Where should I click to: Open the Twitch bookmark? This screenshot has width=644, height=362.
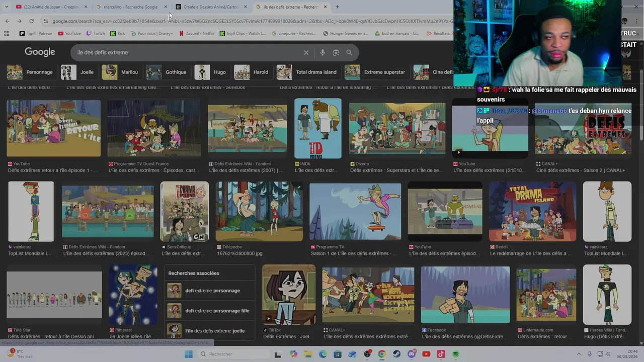coord(96,34)
